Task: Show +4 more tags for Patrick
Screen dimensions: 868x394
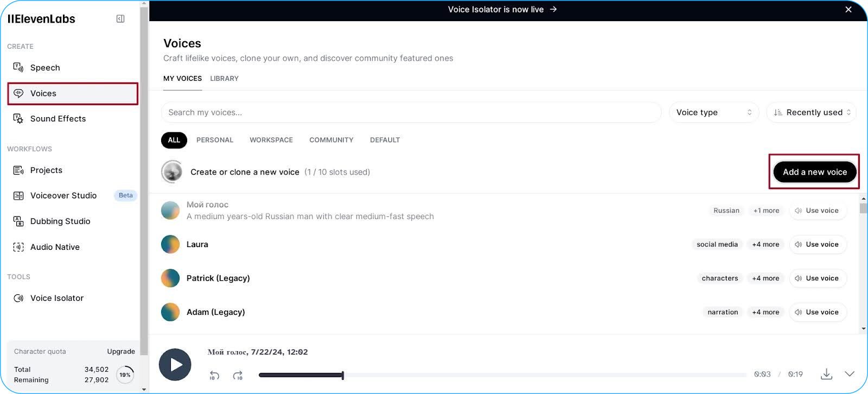Action: [x=765, y=278]
